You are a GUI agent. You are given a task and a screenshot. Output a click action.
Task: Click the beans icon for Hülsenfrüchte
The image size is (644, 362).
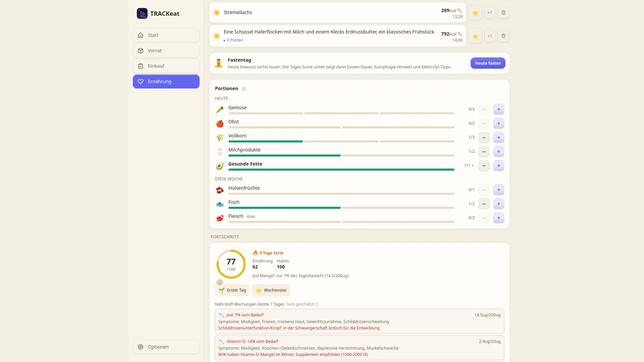pyautogui.click(x=220, y=190)
